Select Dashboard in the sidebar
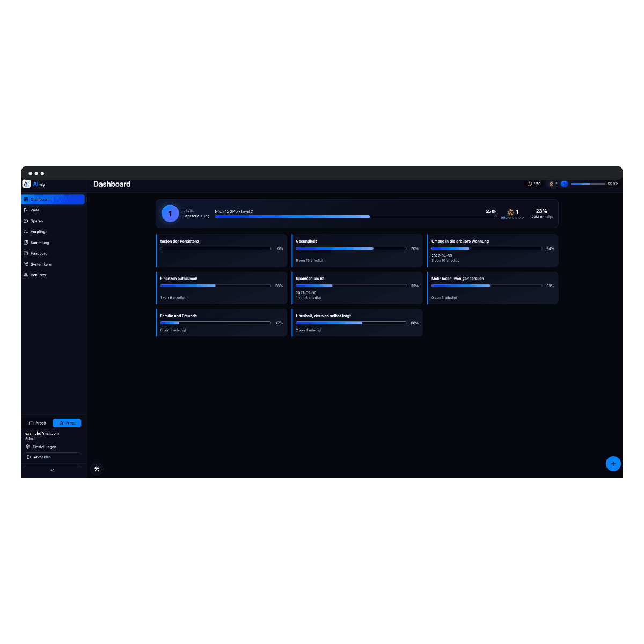The width and height of the screenshot is (644, 644). pyautogui.click(x=53, y=200)
